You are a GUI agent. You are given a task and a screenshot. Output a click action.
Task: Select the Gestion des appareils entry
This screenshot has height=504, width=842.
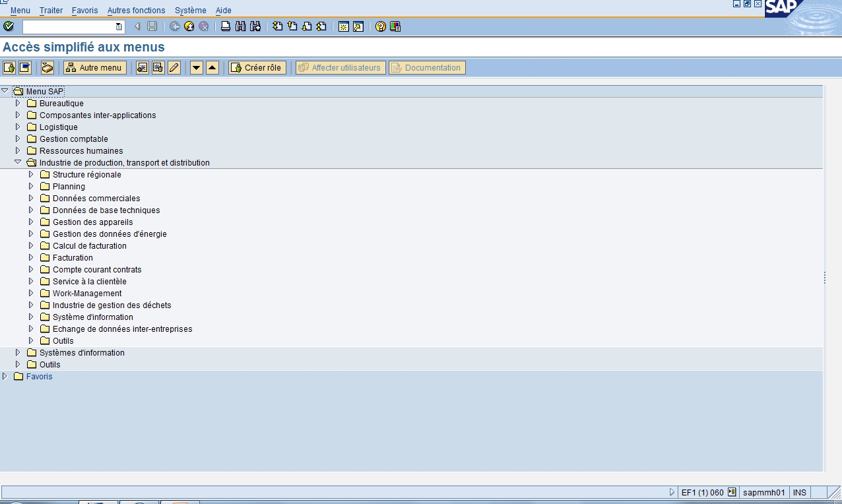(93, 222)
